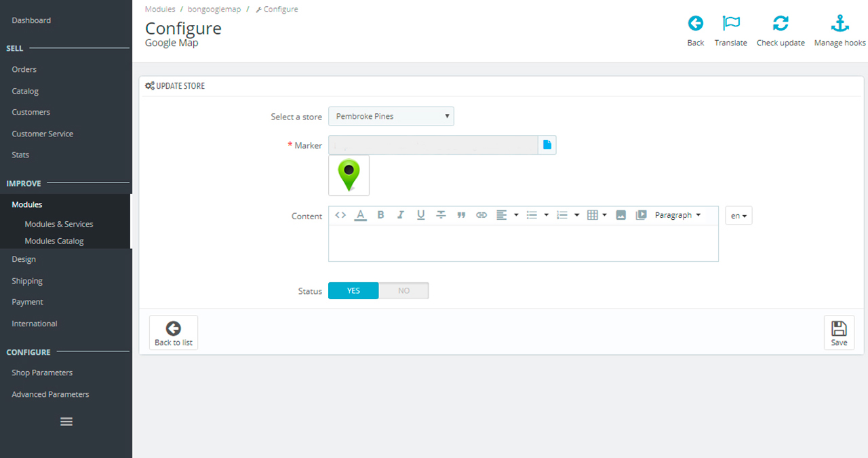Open the Select a store dropdown
The image size is (868, 458).
391,116
